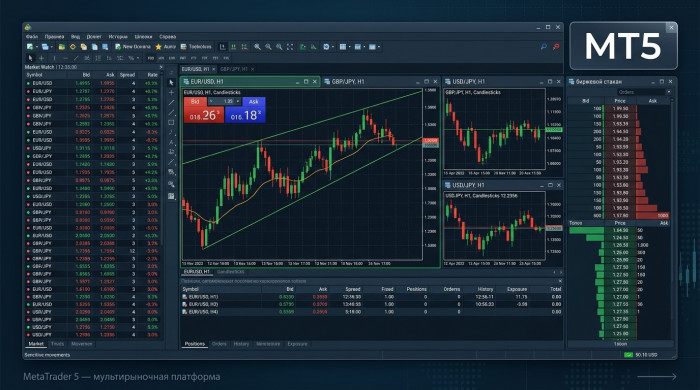Open the Вид menu
The image size is (700, 390).
(75, 37)
